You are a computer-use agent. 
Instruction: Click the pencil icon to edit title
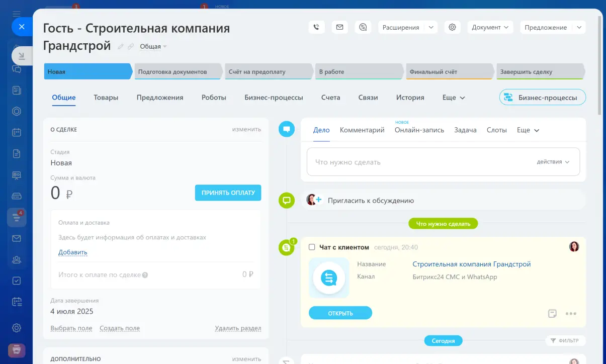(121, 47)
